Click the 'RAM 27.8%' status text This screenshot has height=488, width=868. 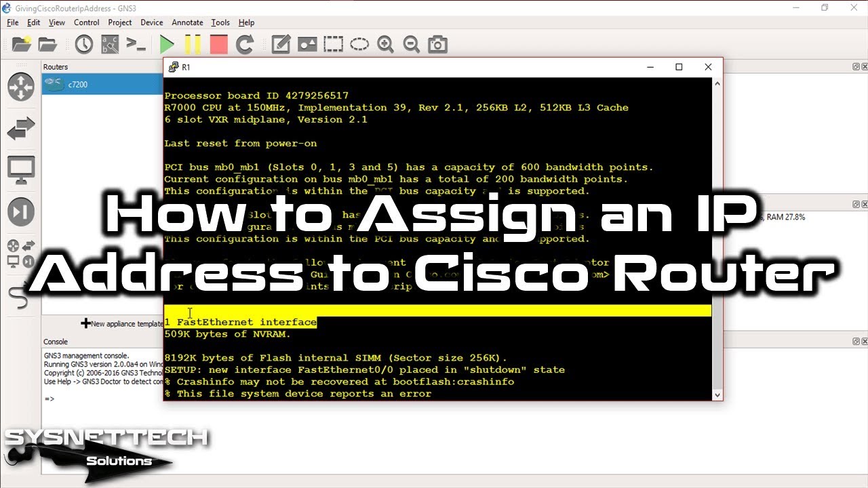point(787,217)
